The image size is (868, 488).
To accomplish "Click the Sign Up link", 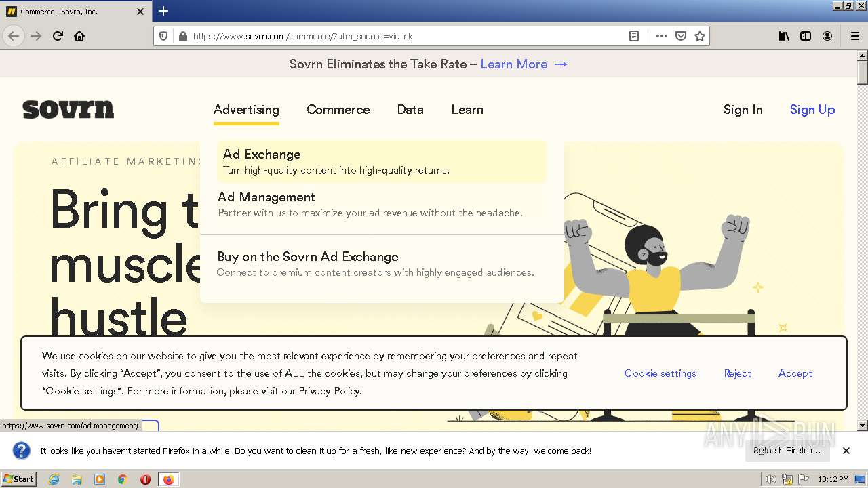I will (812, 110).
